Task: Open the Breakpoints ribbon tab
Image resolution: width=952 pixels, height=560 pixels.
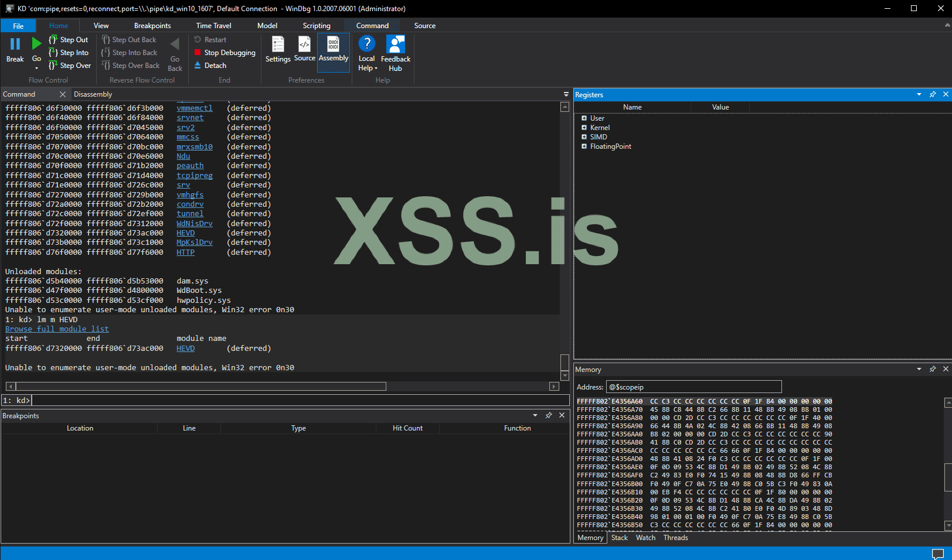Action: (x=152, y=26)
